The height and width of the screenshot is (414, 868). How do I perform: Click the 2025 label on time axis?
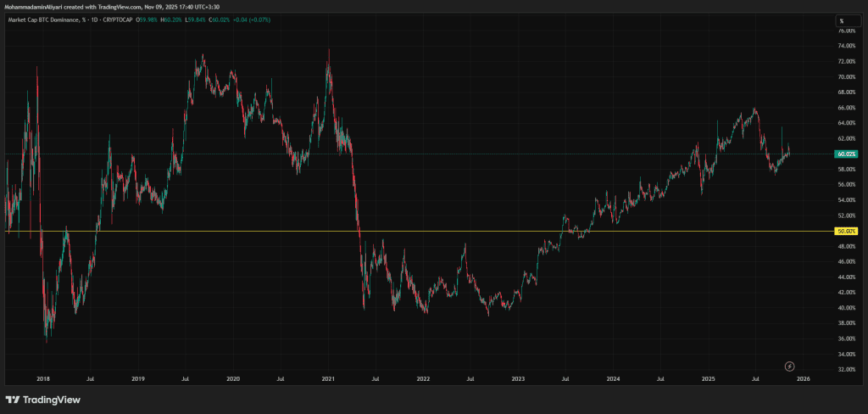708,379
